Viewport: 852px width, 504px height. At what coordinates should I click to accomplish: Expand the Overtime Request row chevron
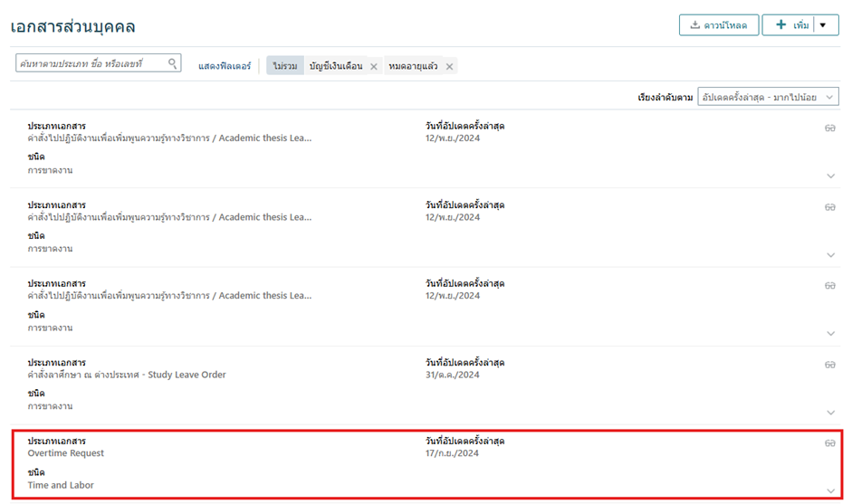click(830, 490)
